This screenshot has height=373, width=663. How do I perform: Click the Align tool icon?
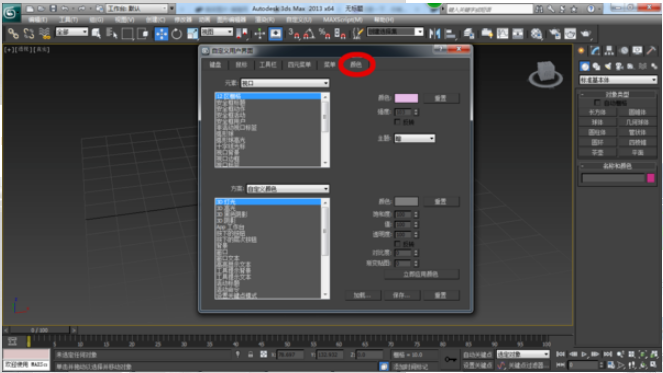(x=450, y=34)
